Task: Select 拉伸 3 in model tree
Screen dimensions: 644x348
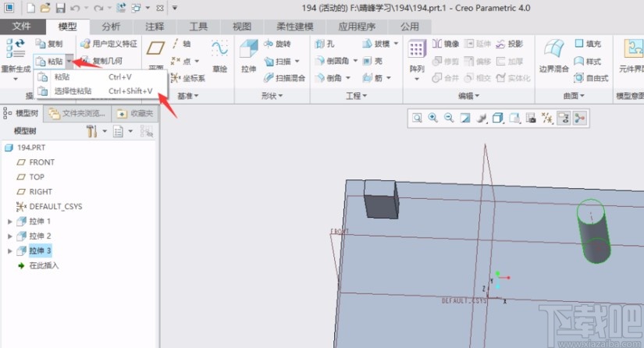Action: (40, 250)
